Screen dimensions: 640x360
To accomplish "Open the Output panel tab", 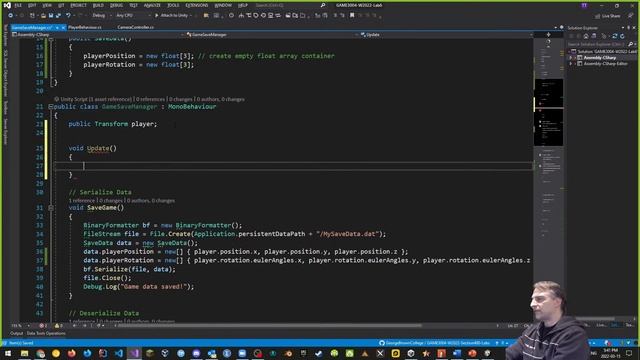I will pos(16,333).
